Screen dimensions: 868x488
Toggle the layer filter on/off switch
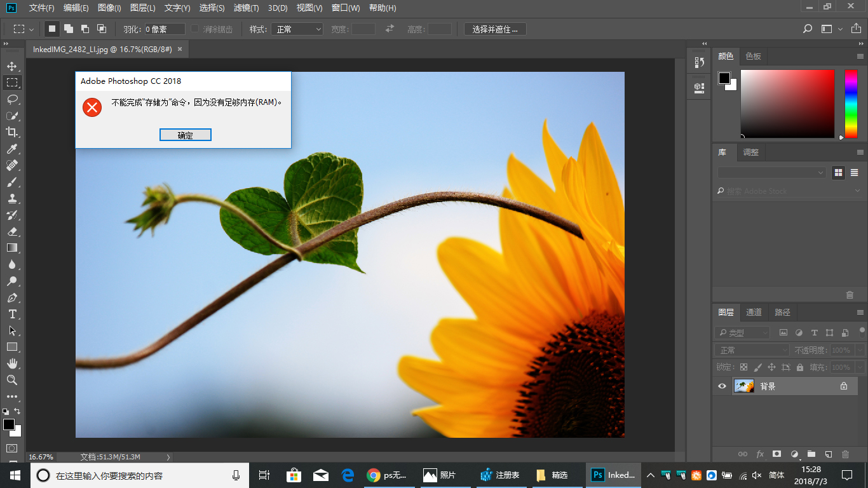(862, 331)
